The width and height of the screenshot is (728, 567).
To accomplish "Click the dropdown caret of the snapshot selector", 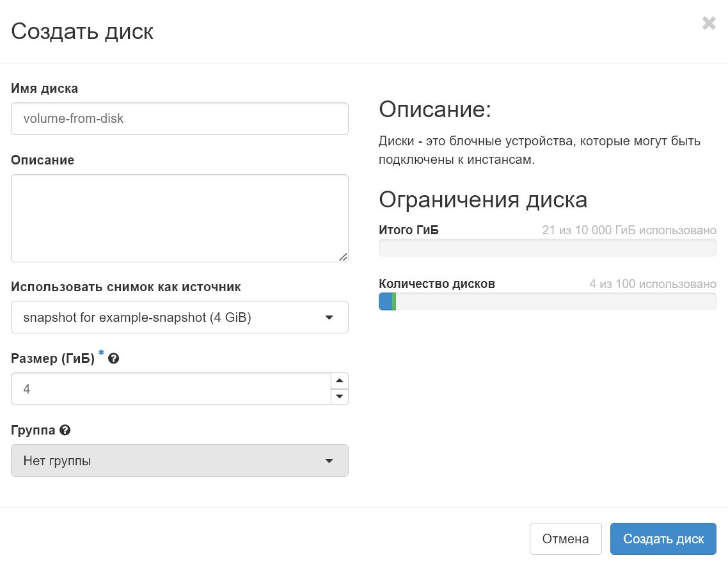I will (x=329, y=317).
